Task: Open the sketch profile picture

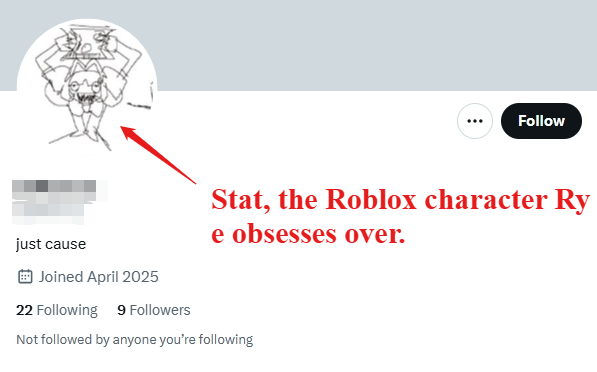Action: coord(87,89)
